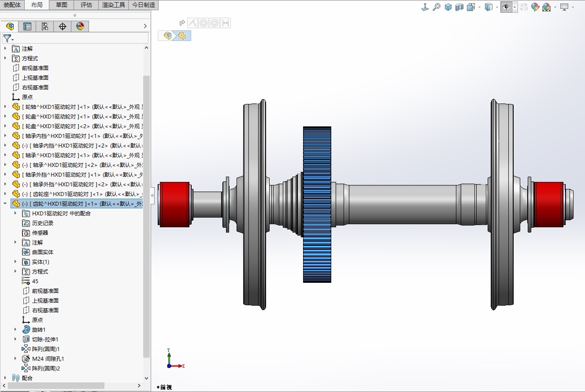Switch to the 渲染工具 tab
The image size is (585, 392).
click(114, 5)
